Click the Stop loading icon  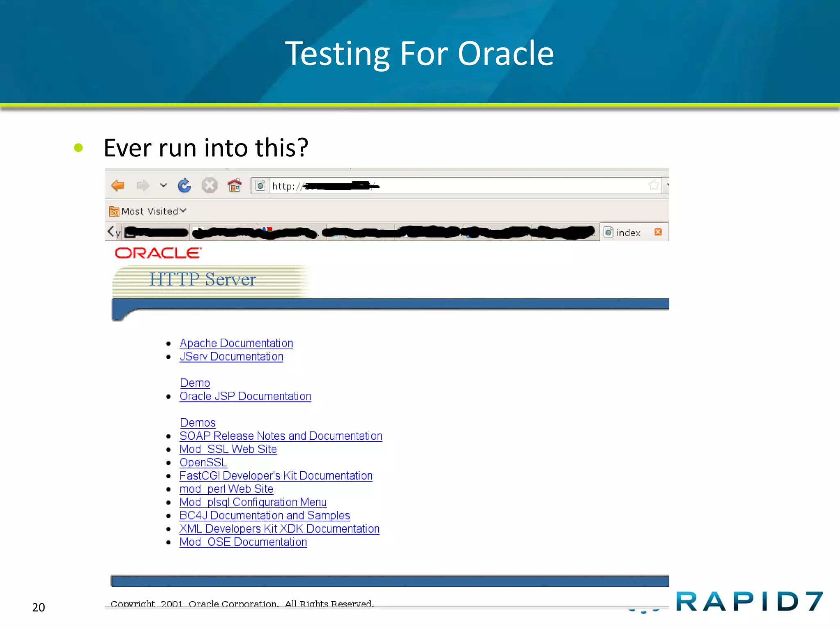209,185
